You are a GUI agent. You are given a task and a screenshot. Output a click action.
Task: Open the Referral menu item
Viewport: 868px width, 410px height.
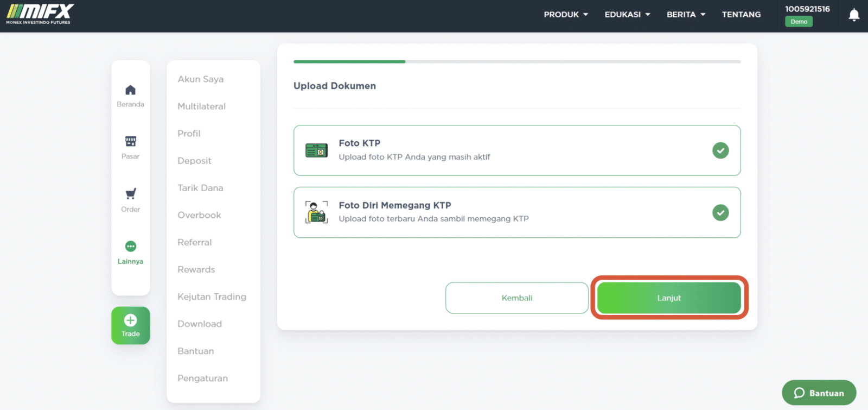point(195,242)
